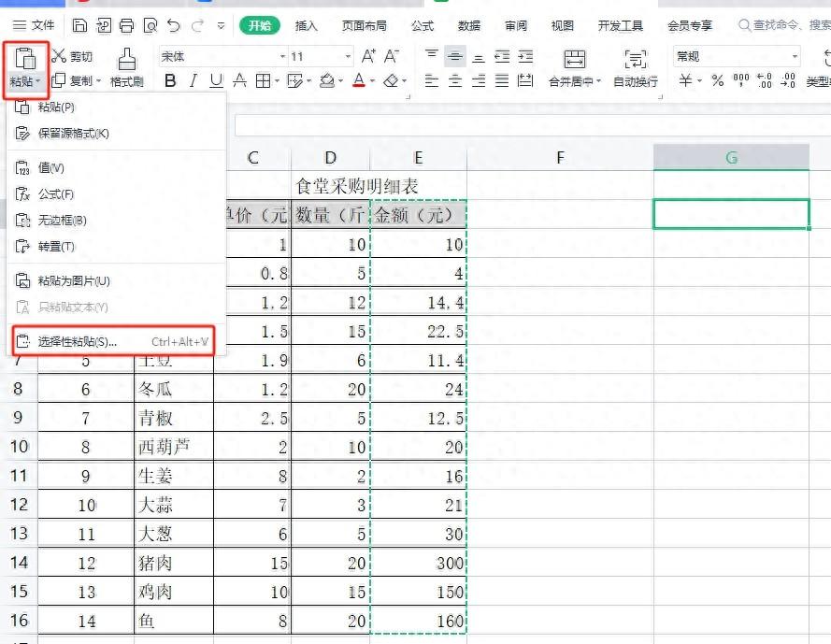The image size is (831, 644).
Task: Open the number format 常规 dropdown
Action: point(795,56)
